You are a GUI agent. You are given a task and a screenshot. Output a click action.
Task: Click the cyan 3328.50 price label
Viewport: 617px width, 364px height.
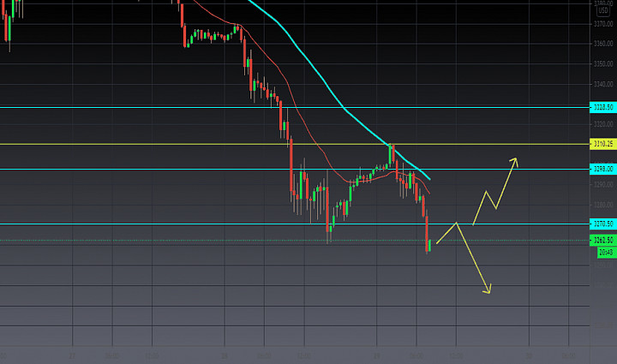pos(603,107)
